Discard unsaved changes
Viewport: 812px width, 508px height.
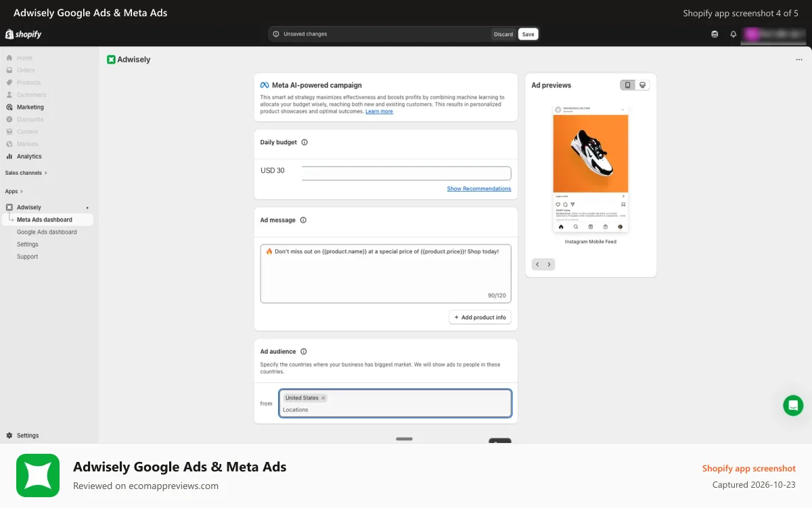coord(503,34)
